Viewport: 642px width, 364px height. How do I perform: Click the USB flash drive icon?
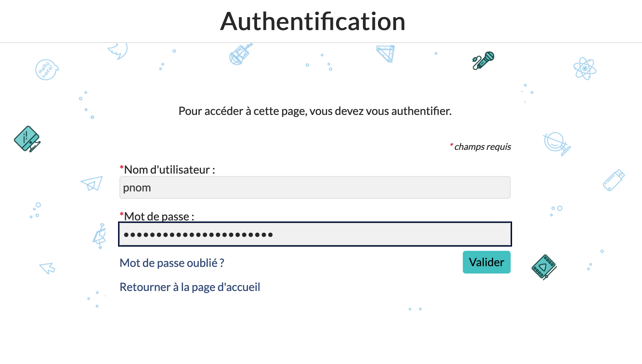(614, 180)
